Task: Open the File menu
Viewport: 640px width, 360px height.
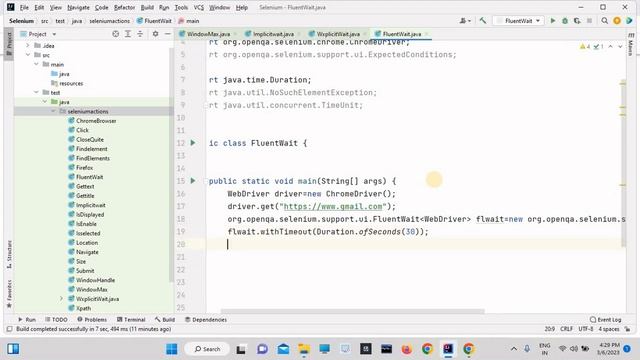Action: point(24,7)
